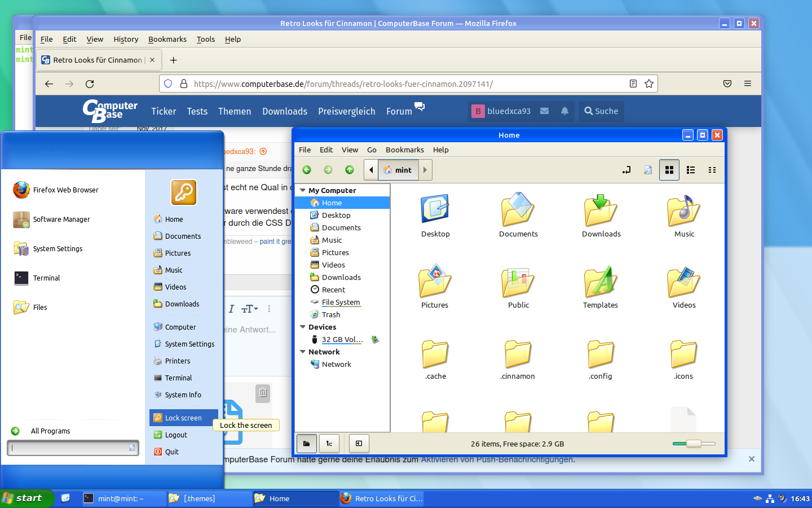This screenshot has width=812, height=508.
Task: Open the Desktop folder icon
Action: click(435, 209)
